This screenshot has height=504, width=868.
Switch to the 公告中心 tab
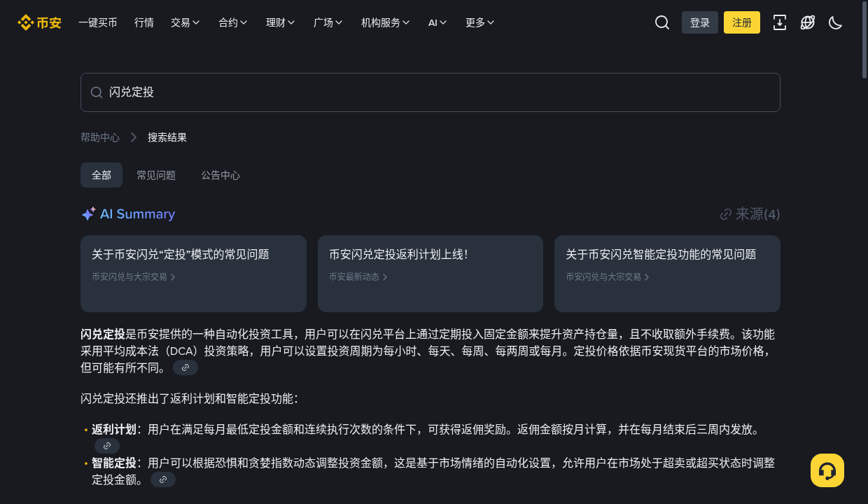click(220, 175)
